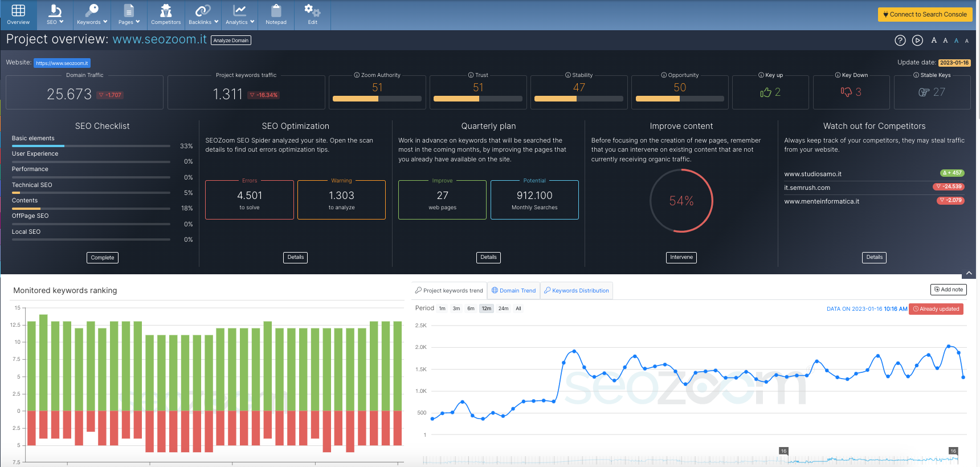Click the Contents checklist row
The width and height of the screenshot is (980, 467).
click(103, 204)
